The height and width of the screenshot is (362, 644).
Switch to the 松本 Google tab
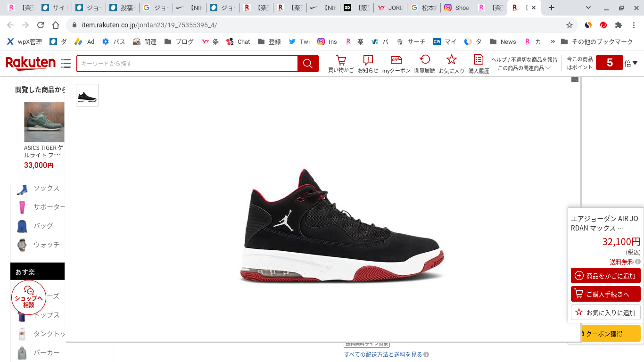pyautogui.click(x=424, y=8)
